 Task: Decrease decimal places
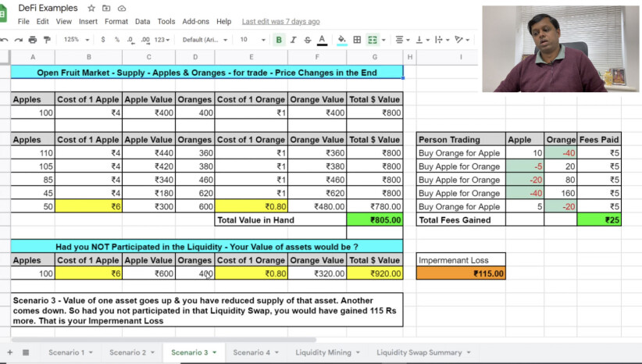130,40
